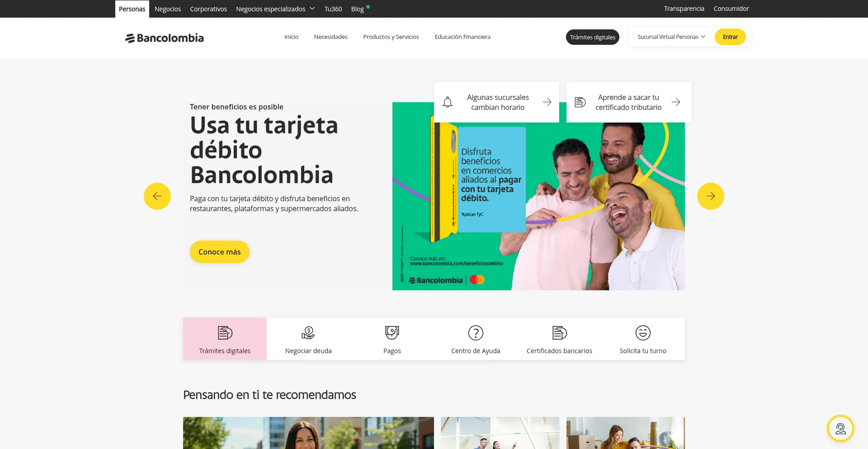868x449 pixels.
Task: Click the Trámites digitales document icon
Action: point(225,333)
